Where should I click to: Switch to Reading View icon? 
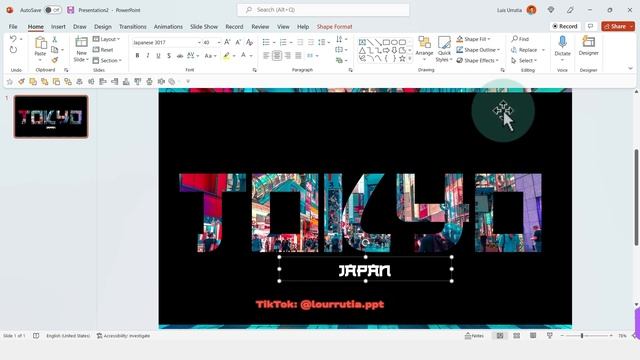point(533,336)
